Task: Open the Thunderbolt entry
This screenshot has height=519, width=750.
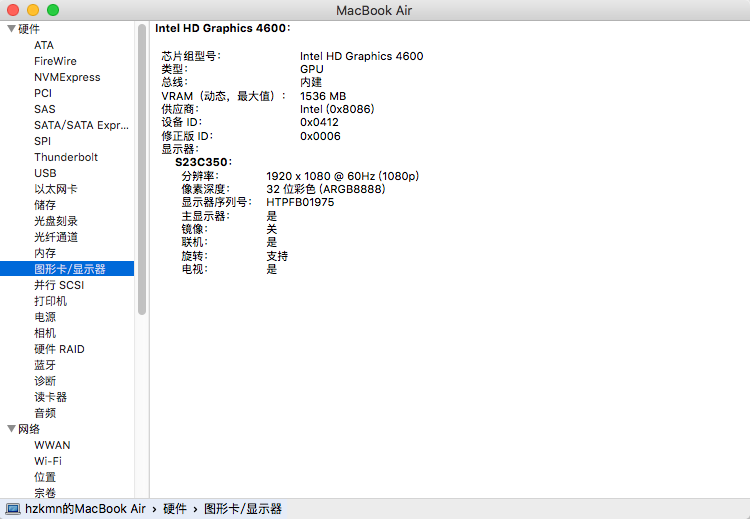Action: pos(66,157)
